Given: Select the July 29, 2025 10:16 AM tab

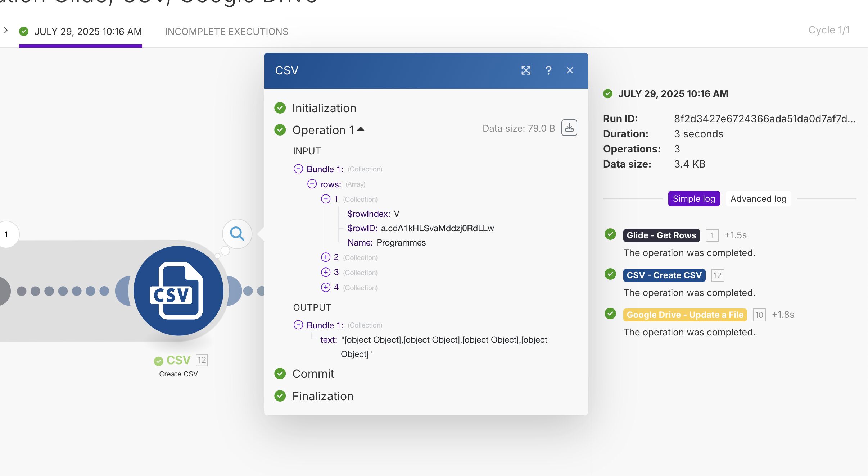Looking at the screenshot, I should click(x=81, y=32).
